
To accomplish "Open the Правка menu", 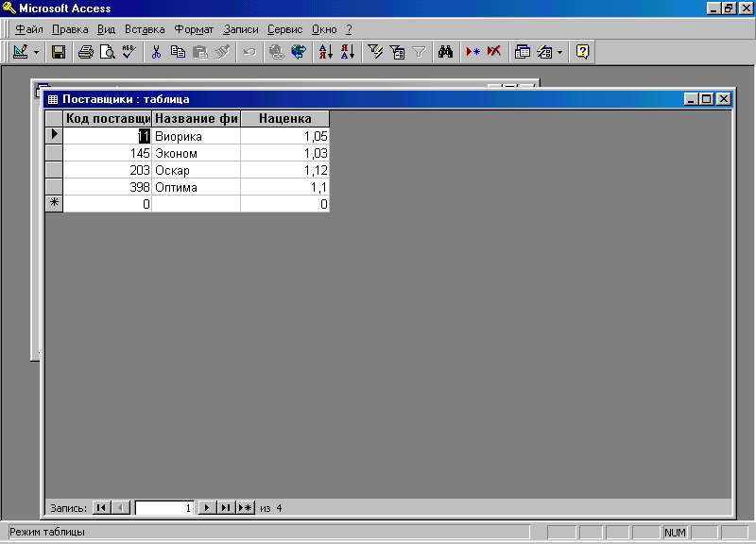I will point(70,29).
